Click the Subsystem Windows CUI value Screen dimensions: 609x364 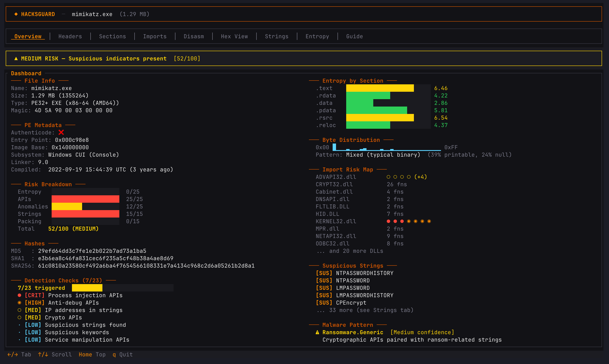pos(83,155)
